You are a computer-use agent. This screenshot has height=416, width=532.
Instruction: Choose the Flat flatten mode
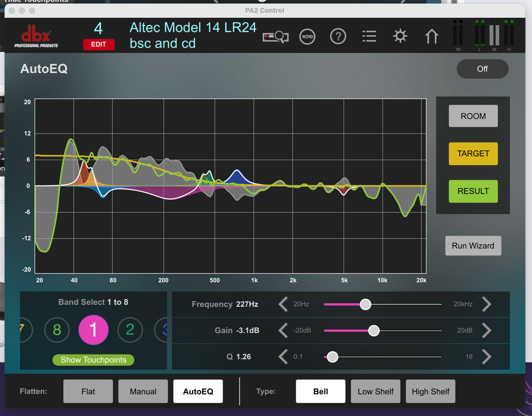88,391
